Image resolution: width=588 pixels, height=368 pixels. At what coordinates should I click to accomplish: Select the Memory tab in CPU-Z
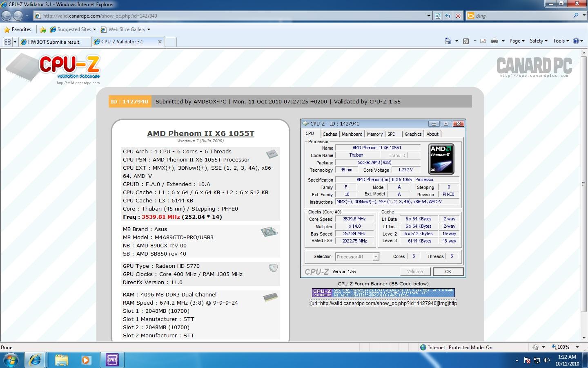(x=375, y=134)
